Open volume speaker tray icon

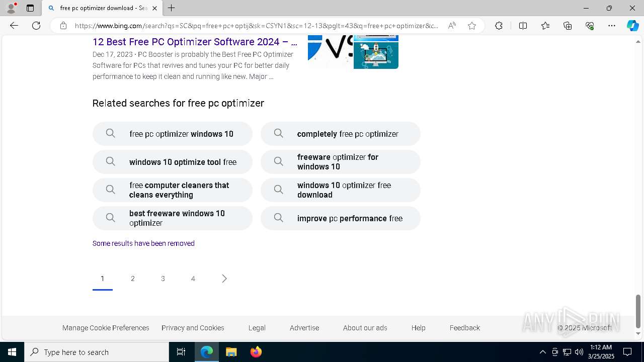point(579,352)
